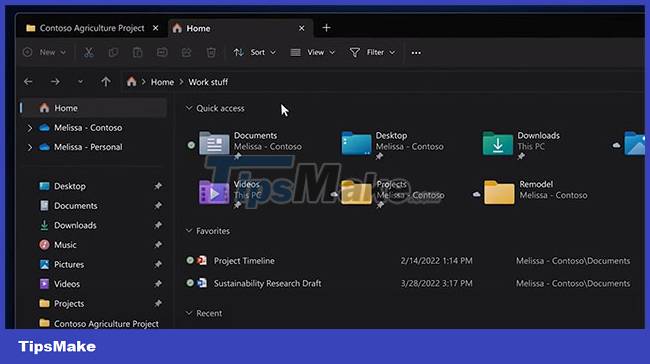
Task: Click location text of Project Timeline row
Action: coord(573,261)
